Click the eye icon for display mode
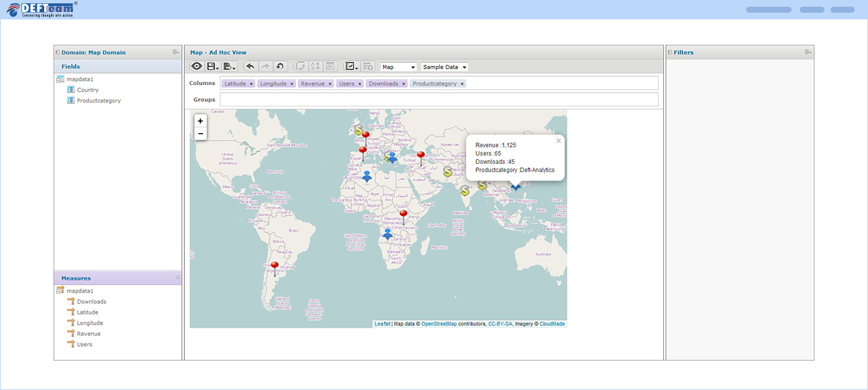 197,66
